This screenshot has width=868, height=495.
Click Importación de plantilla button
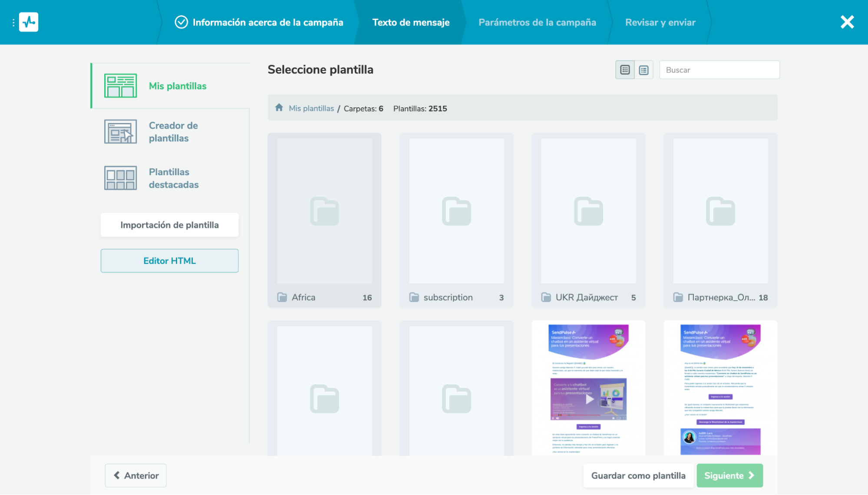[x=169, y=225]
